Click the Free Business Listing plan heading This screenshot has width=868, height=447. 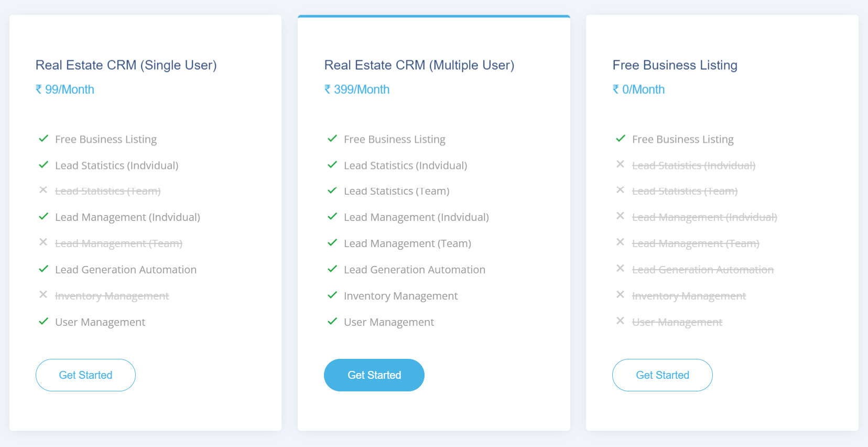coord(675,65)
